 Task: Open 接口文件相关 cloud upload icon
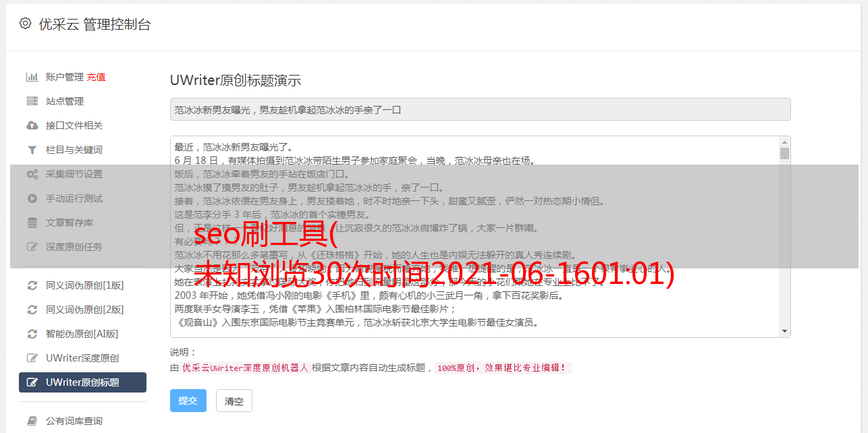32,125
